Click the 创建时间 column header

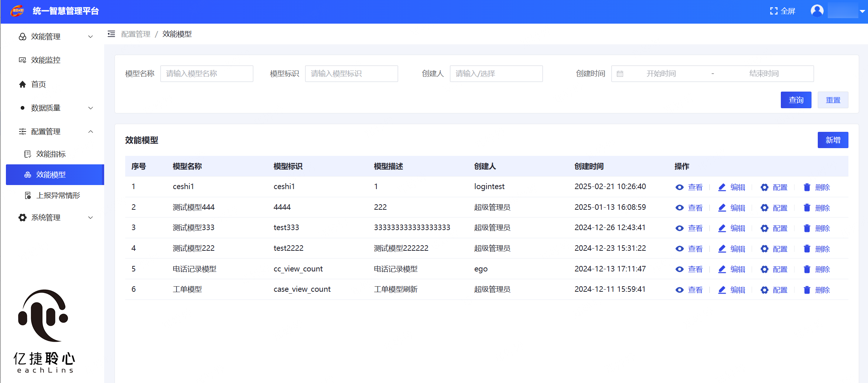click(589, 166)
